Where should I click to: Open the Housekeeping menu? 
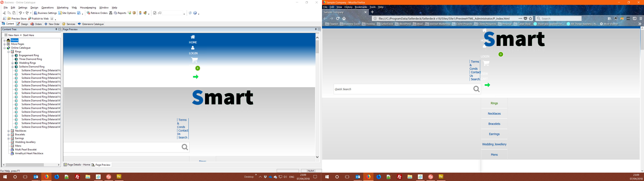pyautogui.click(x=88, y=8)
